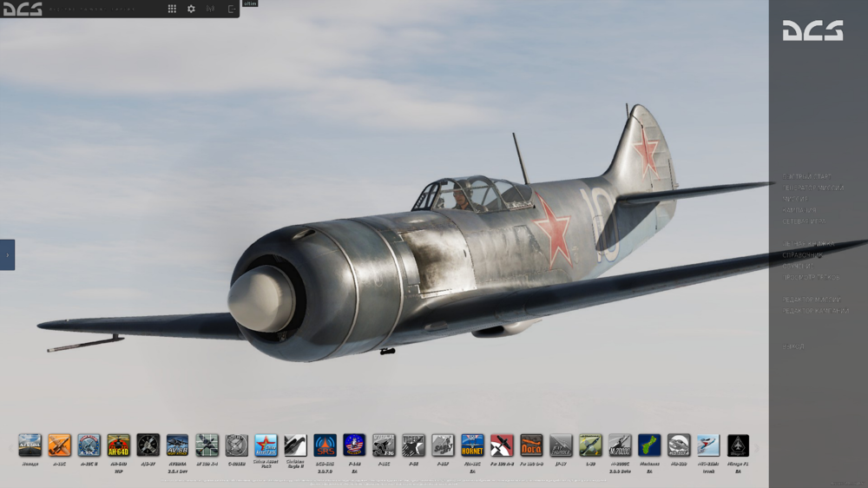The width and height of the screenshot is (868, 488).
Task: Select the F-86F Sabre module icon
Action: pos(443,445)
